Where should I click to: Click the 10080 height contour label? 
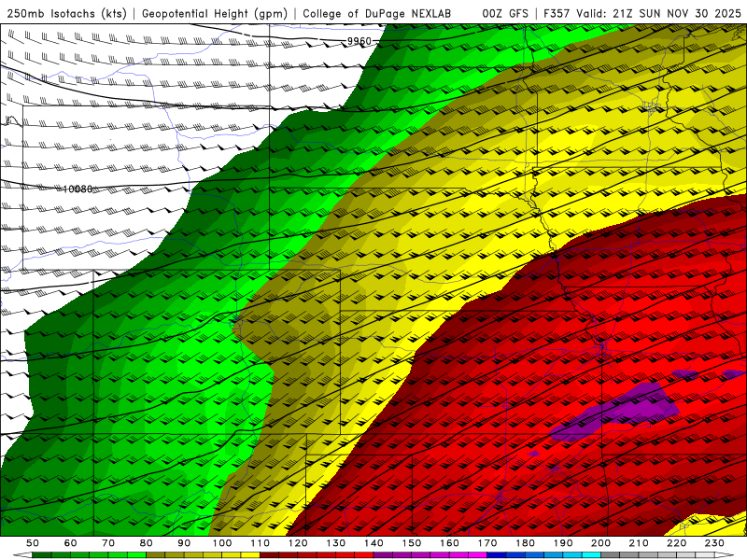78,189
